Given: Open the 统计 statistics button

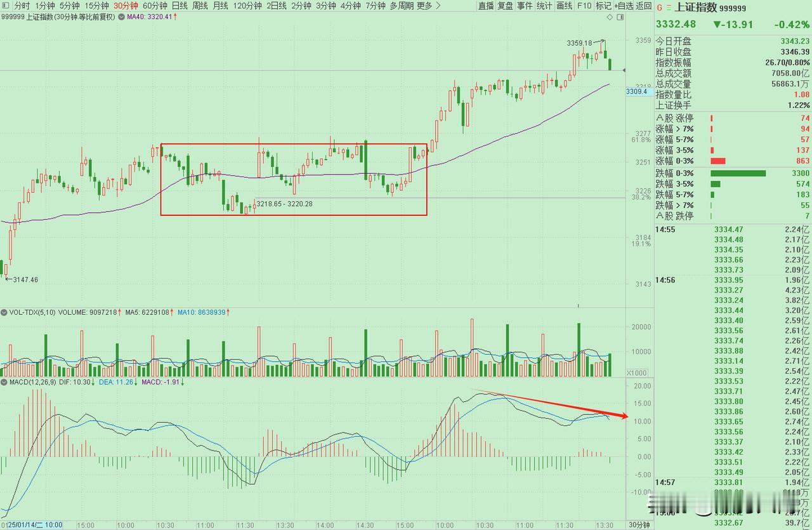Looking at the screenshot, I should [x=544, y=6].
